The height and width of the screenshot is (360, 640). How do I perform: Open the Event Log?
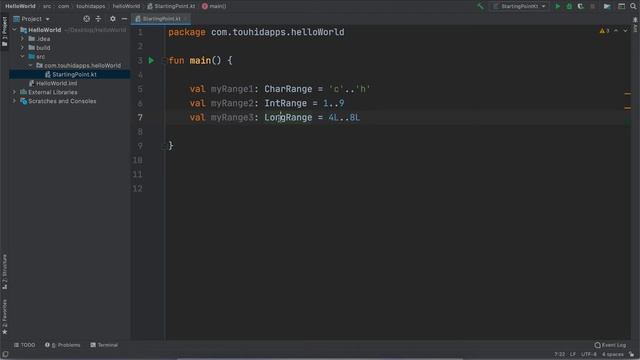(610, 345)
